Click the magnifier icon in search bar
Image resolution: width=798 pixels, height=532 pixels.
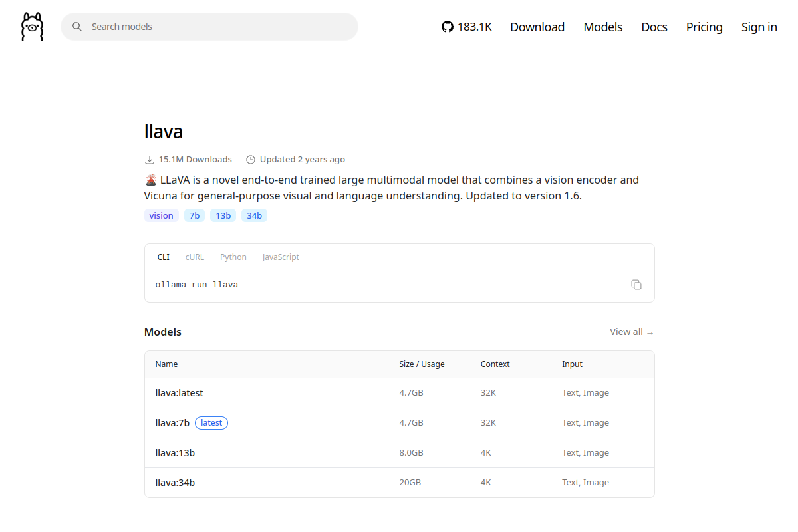[77, 27]
